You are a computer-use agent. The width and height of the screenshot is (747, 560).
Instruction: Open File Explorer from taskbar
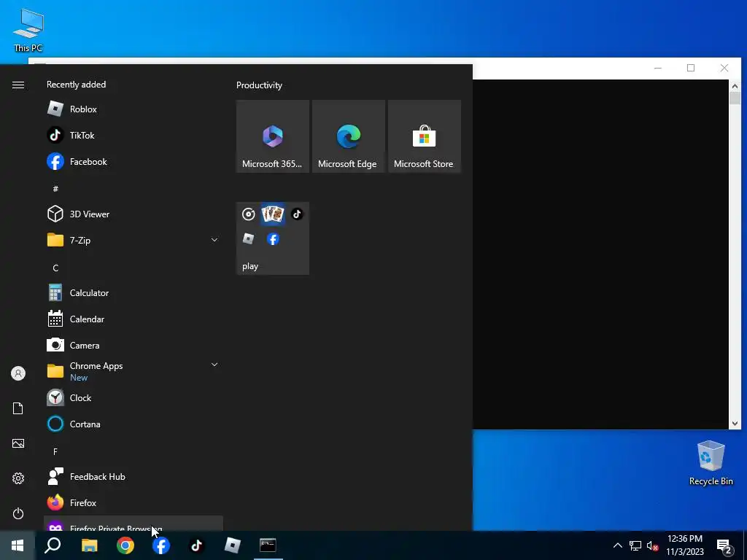[89, 545]
